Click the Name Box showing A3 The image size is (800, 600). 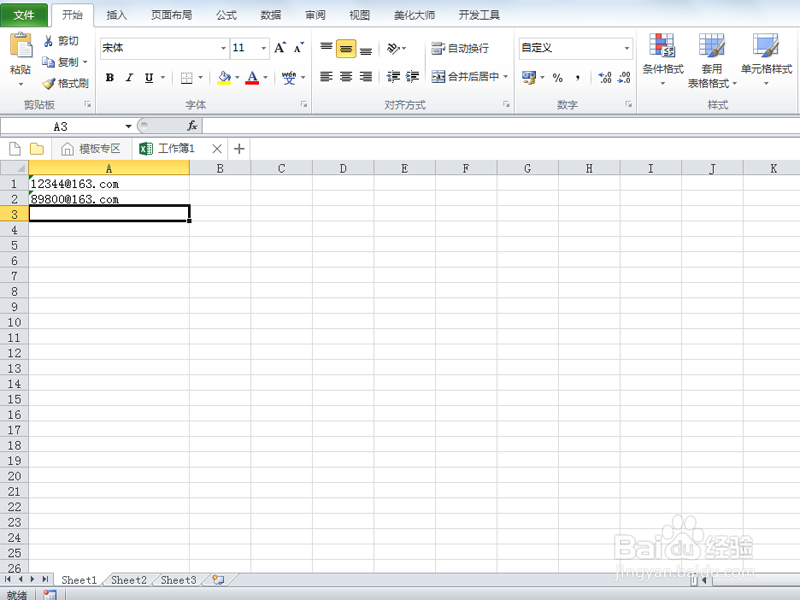pyautogui.click(x=61, y=126)
